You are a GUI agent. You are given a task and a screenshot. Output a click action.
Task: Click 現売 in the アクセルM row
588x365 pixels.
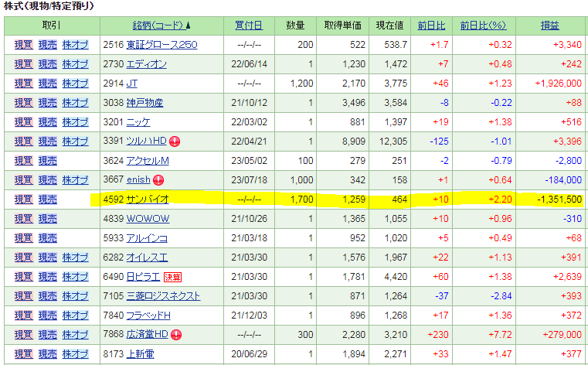coord(48,161)
